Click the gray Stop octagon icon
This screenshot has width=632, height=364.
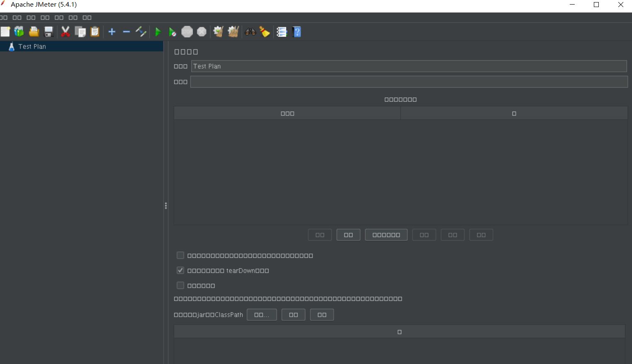click(x=187, y=32)
